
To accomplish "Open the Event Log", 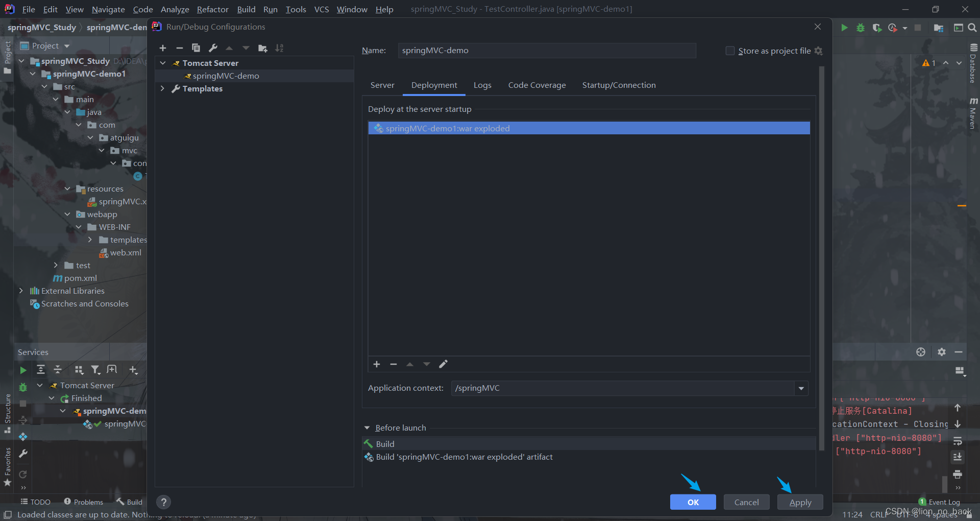I will coord(940,502).
